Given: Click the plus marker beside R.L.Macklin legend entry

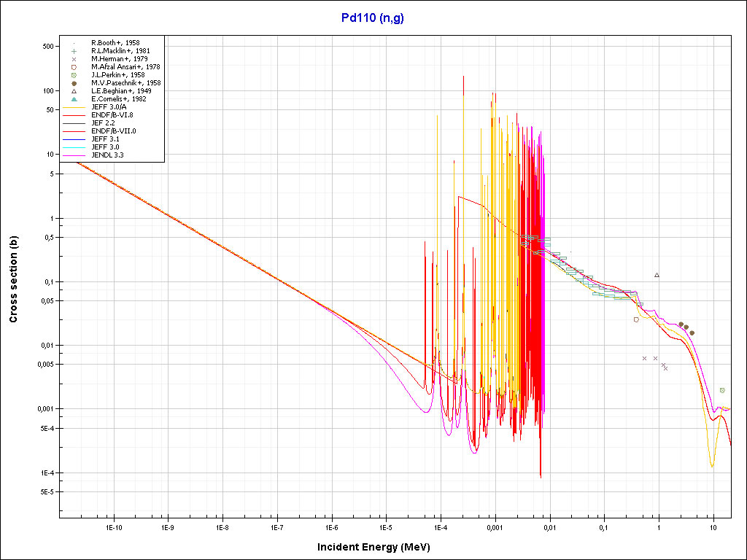Looking at the screenshot, I should tap(74, 50).
